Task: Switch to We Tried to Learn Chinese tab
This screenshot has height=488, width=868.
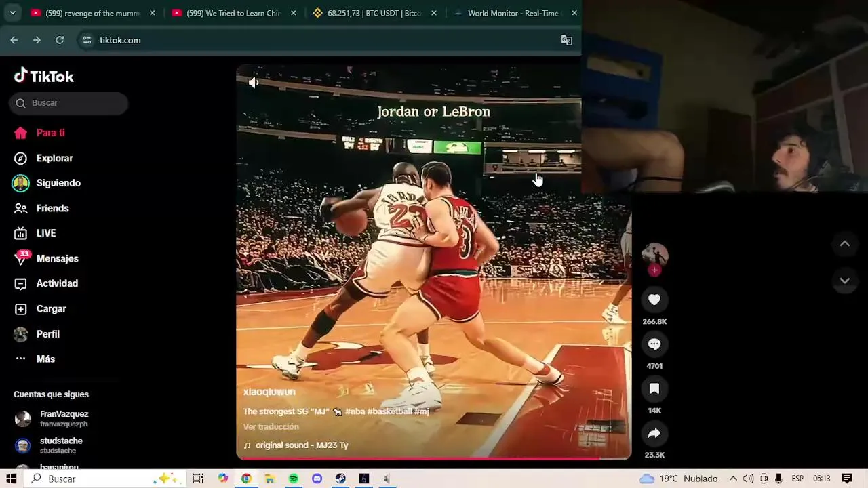Action: point(234,13)
